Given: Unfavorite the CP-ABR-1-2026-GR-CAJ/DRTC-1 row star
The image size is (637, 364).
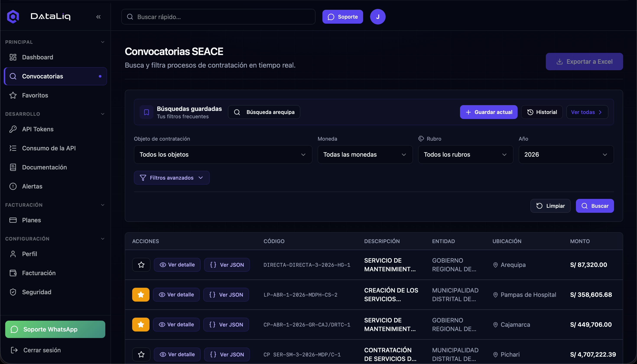Looking at the screenshot, I should 141,325.
